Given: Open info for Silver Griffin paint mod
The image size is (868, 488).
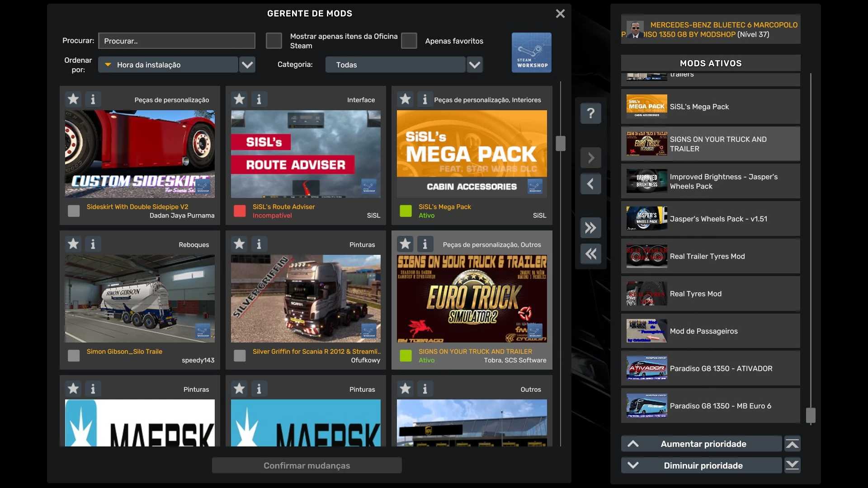Looking at the screenshot, I should click(x=259, y=244).
